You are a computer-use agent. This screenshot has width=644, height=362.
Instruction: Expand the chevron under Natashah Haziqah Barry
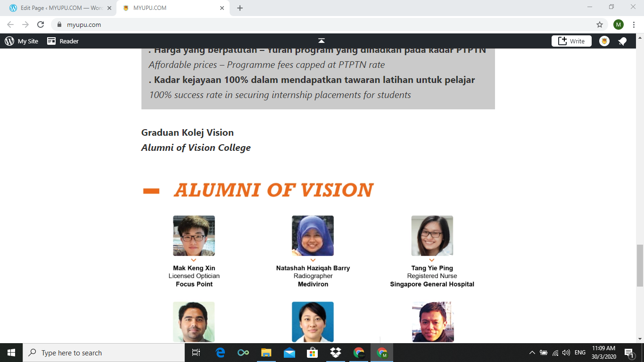[313, 260]
